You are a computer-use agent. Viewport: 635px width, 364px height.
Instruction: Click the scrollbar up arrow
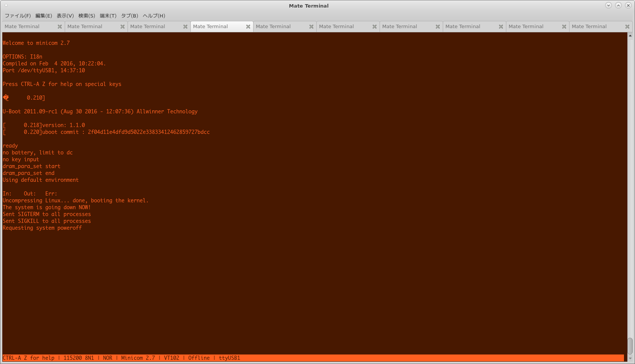(630, 36)
